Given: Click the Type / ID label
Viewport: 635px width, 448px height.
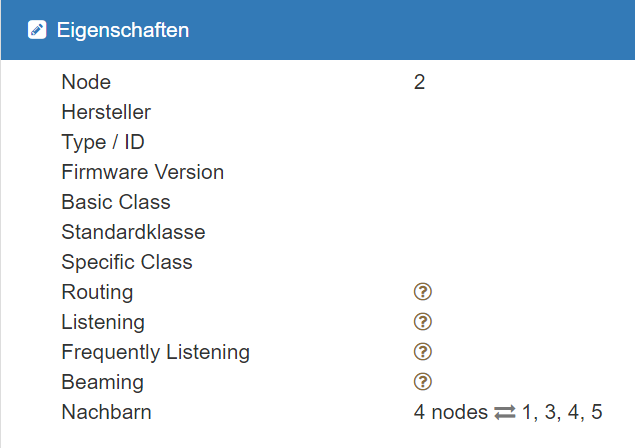Looking at the screenshot, I should pyautogui.click(x=103, y=142).
